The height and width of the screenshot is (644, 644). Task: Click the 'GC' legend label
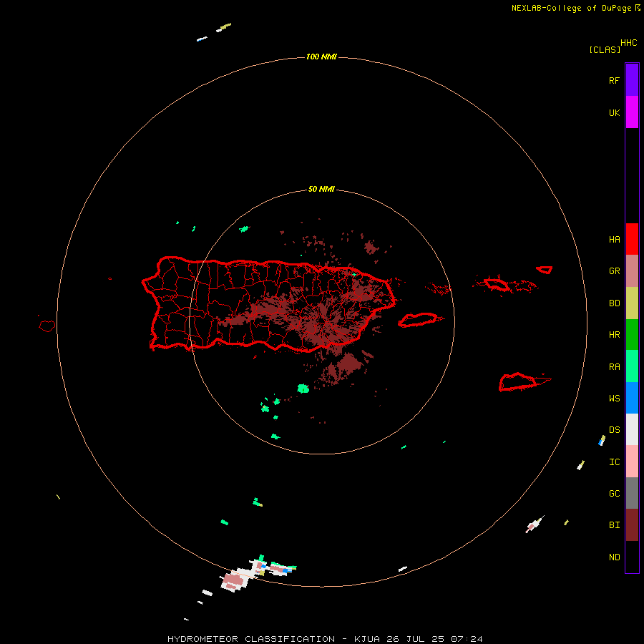point(614,493)
